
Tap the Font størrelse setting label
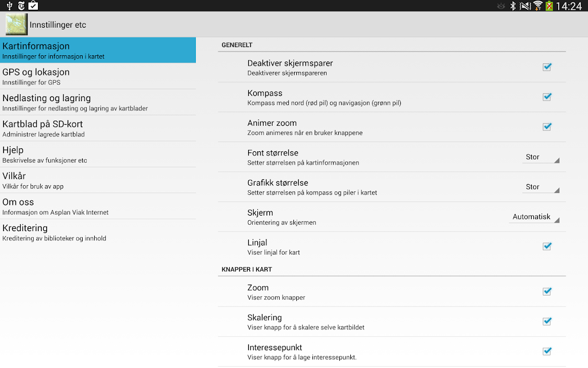[273, 153]
